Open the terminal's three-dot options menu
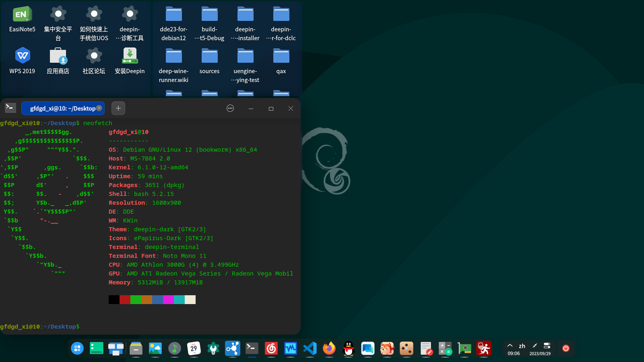The width and height of the screenshot is (644, 362). pyautogui.click(x=230, y=108)
